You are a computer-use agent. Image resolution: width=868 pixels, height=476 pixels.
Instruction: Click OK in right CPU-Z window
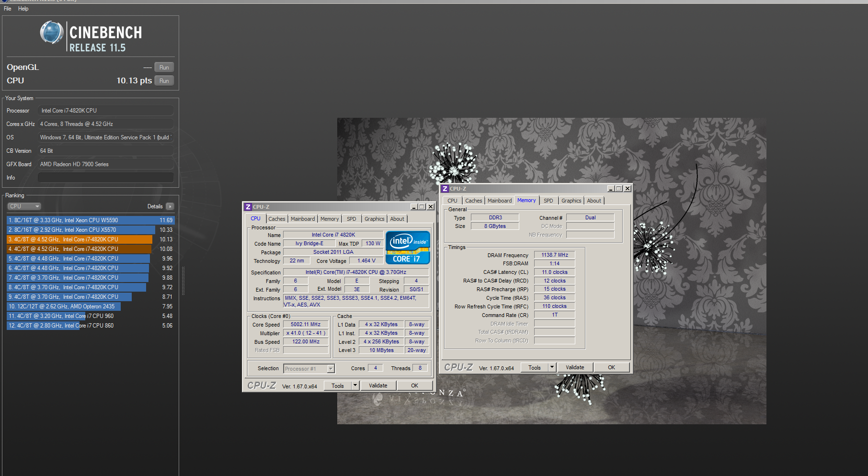(611, 367)
